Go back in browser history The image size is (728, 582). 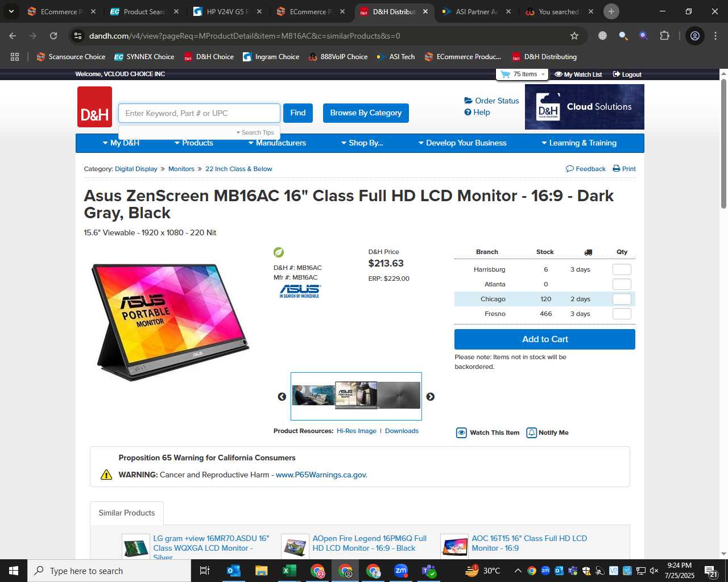click(x=13, y=36)
